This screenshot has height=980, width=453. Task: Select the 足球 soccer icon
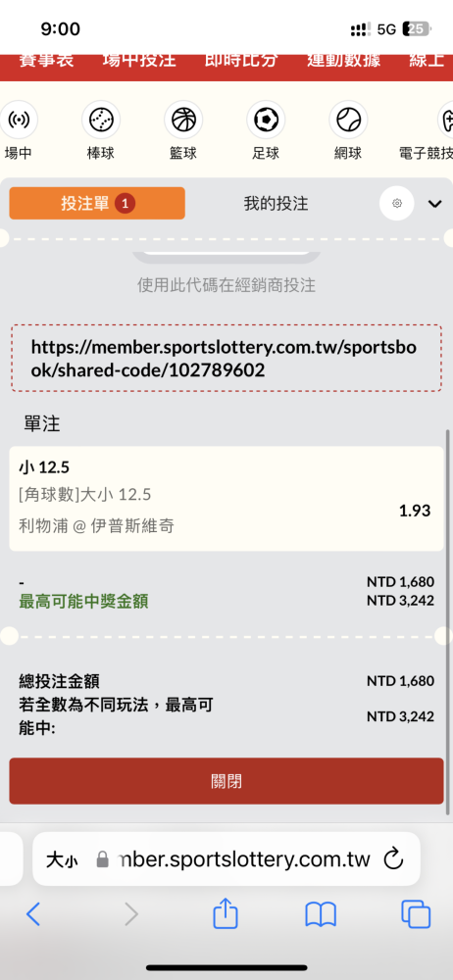[x=266, y=120]
